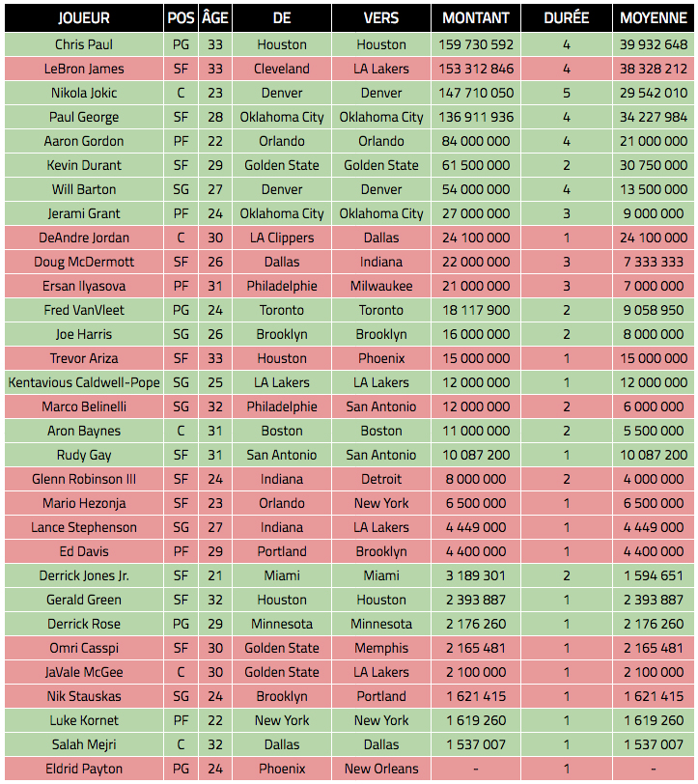Click the POS column header
This screenshot has width=698, height=784.
click(181, 18)
